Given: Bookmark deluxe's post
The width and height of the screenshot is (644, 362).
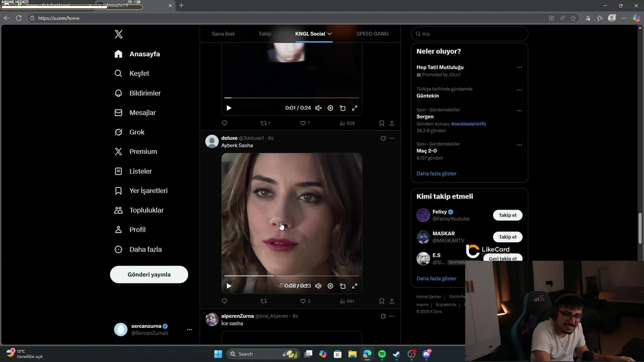Looking at the screenshot, I should tap(381, 301).
